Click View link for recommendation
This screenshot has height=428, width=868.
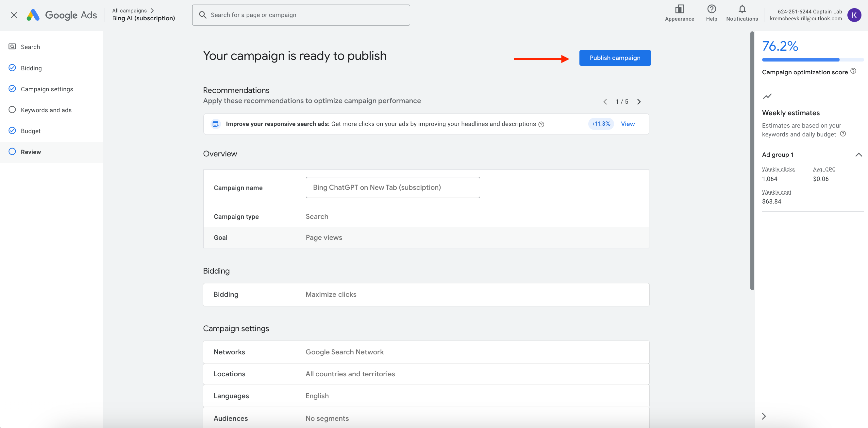(627, 124)
